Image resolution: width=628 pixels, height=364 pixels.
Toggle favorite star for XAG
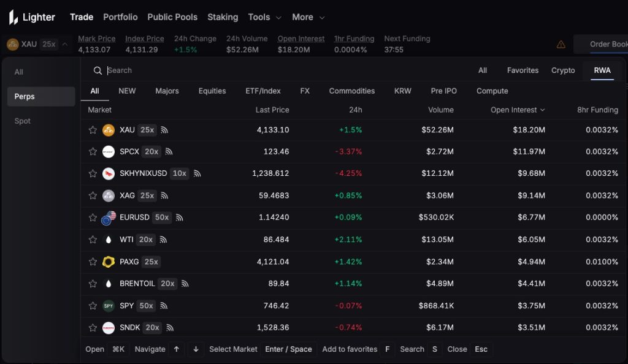(x=93, y=195)
